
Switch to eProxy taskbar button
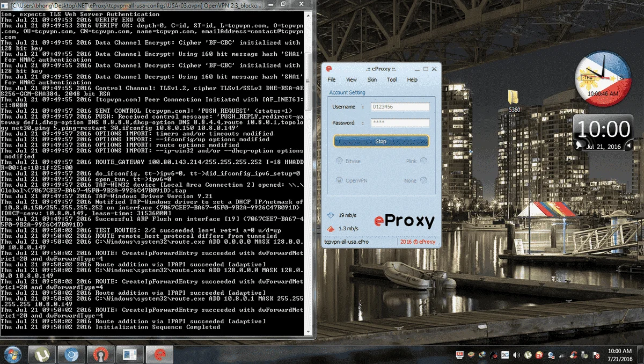(159, 354)
